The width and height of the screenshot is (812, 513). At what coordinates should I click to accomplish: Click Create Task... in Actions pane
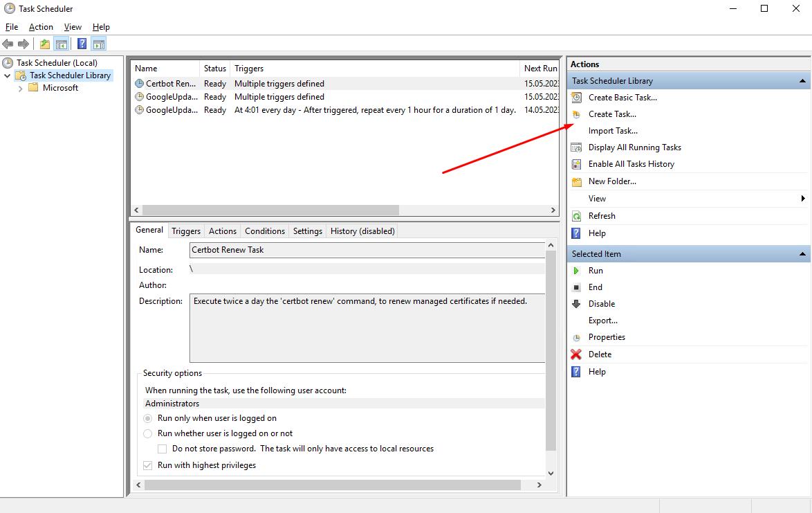click(x=612, y=114)
